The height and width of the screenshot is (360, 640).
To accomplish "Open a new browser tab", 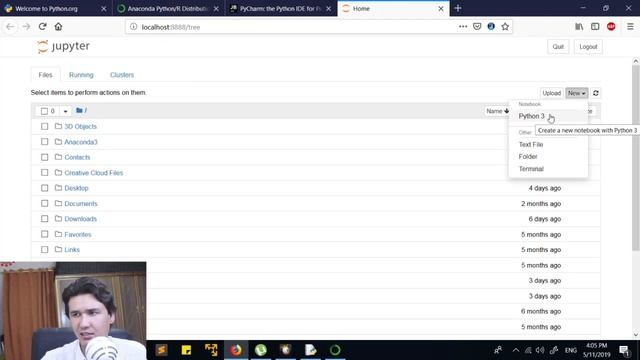I will 458,8.
